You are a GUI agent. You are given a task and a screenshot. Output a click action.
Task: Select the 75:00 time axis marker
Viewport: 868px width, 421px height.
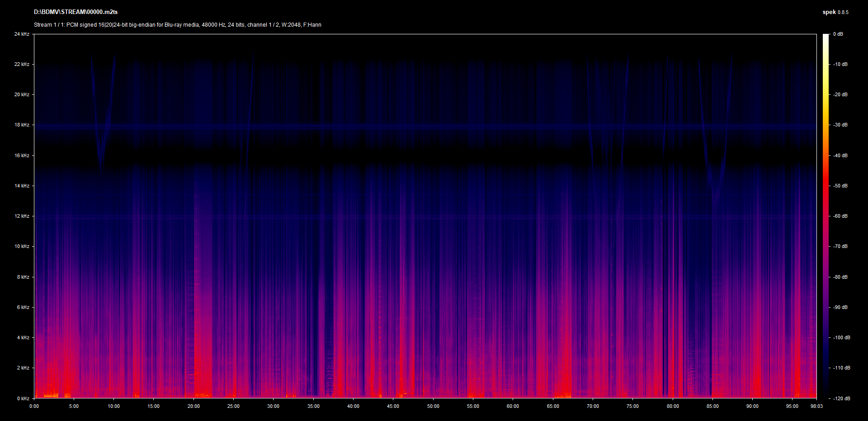click(632, 406)
